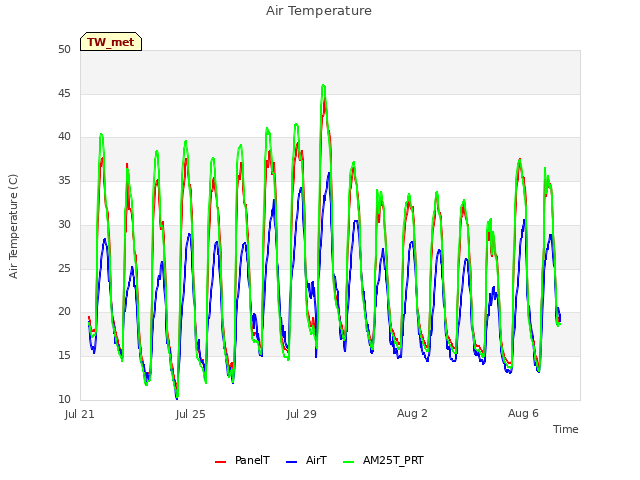Click the 50 y-axis tick label
This screenshot has height=480, width=640.
coord(64,49)
